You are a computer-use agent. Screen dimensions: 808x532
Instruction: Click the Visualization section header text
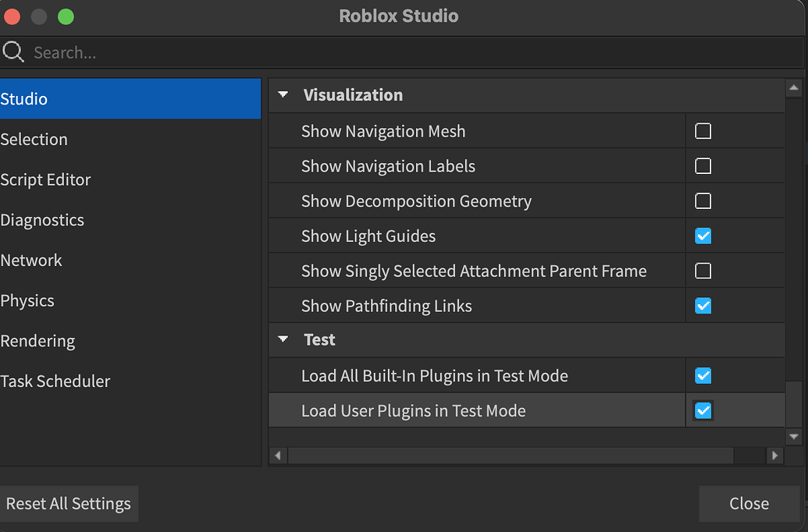coord(353,94)
